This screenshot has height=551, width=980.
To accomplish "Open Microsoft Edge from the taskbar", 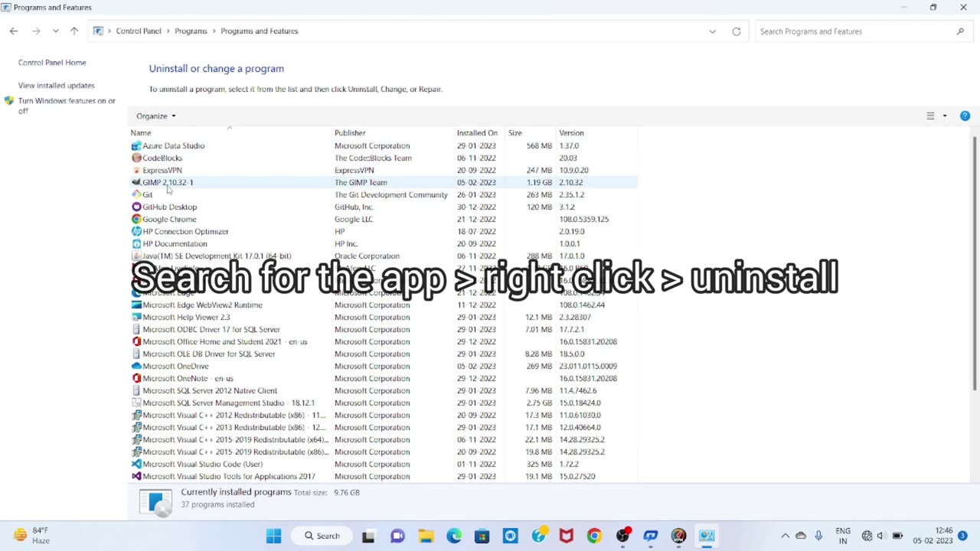I will coord(454,536).
